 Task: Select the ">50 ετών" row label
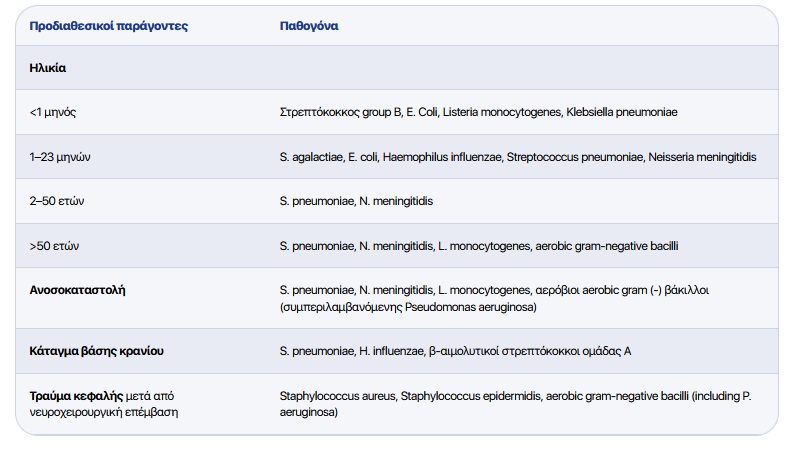coord(56,246)
